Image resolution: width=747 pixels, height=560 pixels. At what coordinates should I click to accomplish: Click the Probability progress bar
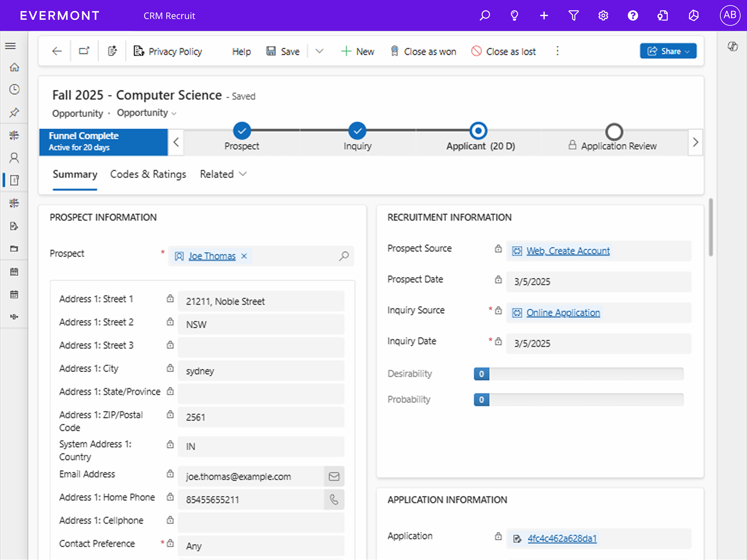point(579,399)
